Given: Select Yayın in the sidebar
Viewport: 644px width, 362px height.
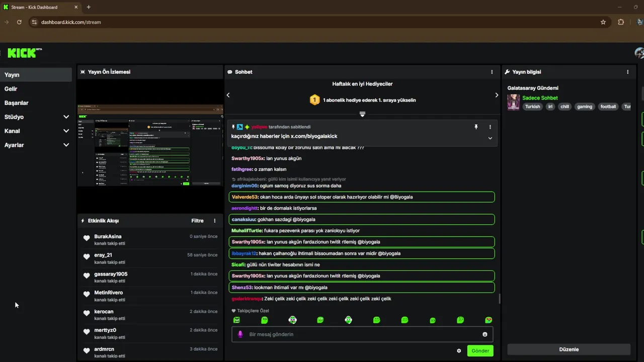Looking at the screenshot, I should click(x=36, y=75).
